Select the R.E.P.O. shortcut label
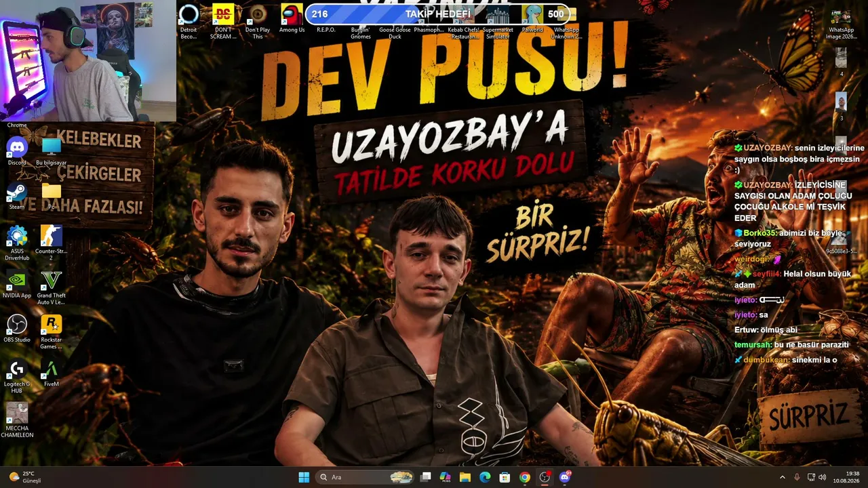The image size is (868, 488). click(326, 30)
